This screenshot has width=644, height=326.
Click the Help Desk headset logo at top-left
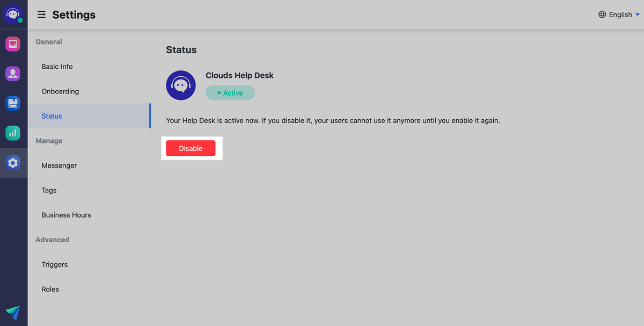click(13, 14)
